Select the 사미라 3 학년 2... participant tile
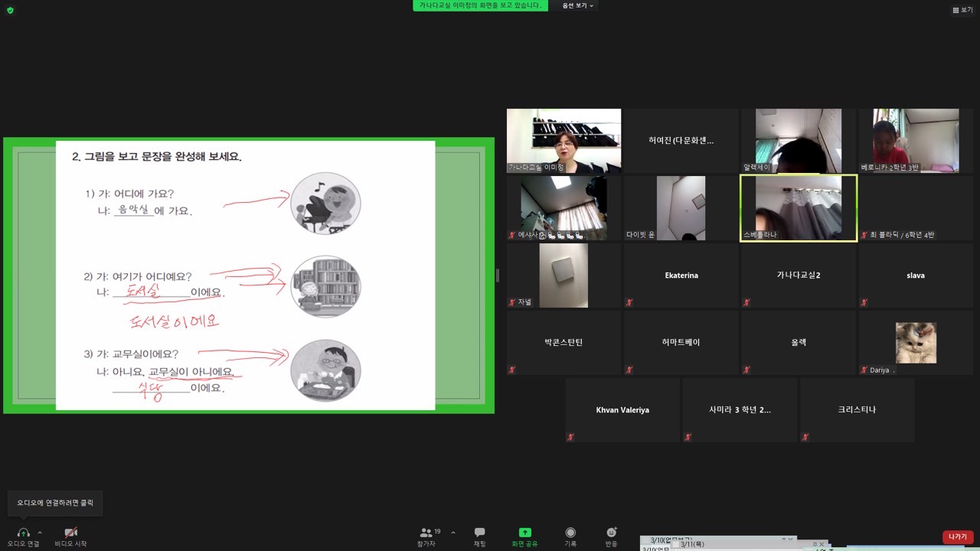Viewport: 980px width, 551px height. pos(740,410)
